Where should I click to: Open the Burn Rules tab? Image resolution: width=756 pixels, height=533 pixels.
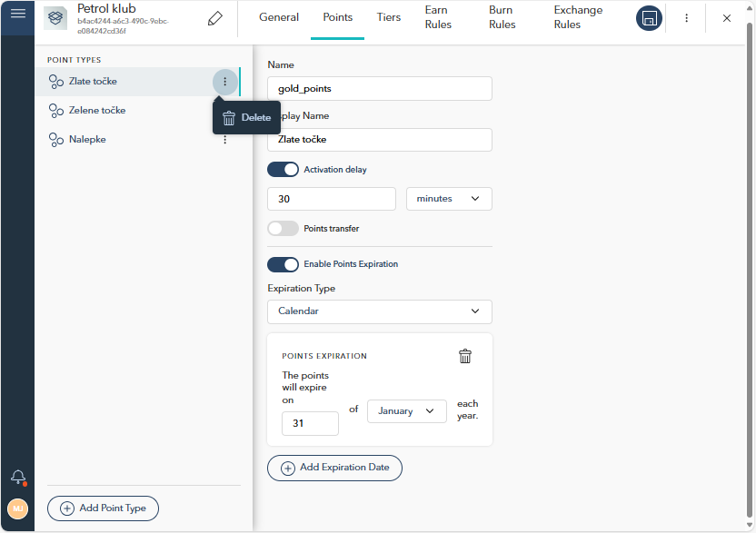(502, 17)
